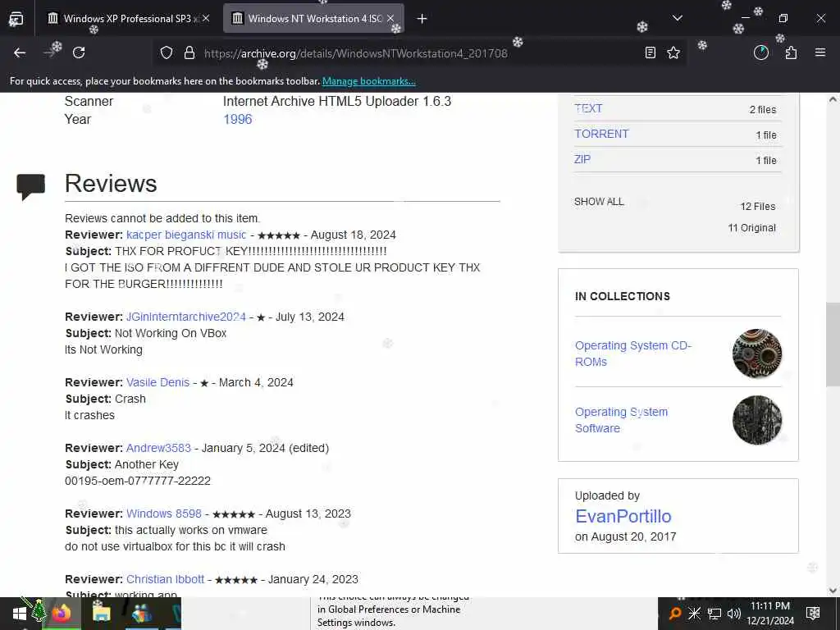Open the Manage bookmarks link
Image resolution: width=840 pixels, height=630 pixels.
(x=368, y=81)
